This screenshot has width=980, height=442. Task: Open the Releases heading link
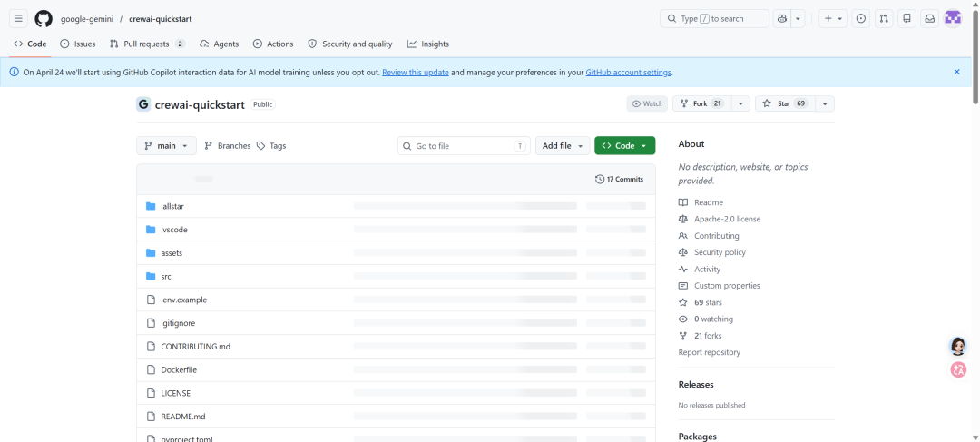pos(696,385)
